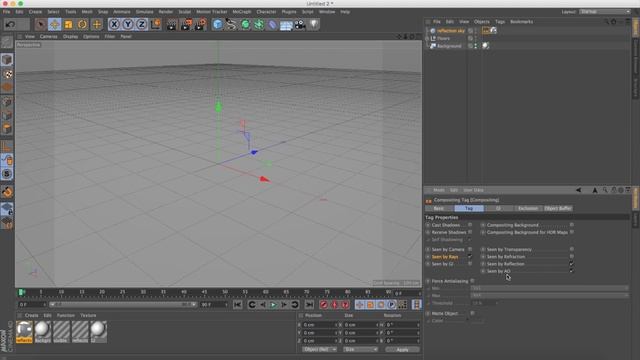Open the File menu in main menu bar

click(7, 12)
